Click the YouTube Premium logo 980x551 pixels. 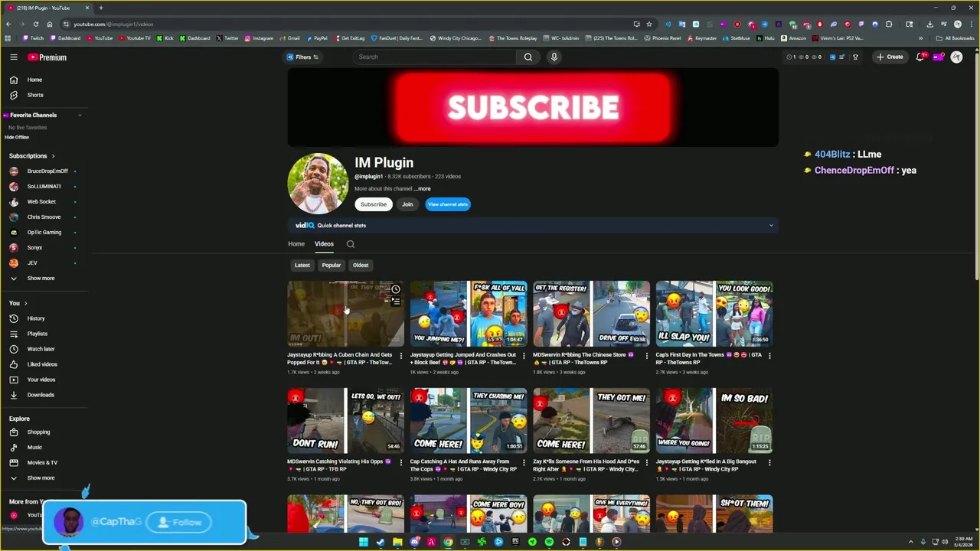[47, 57]
